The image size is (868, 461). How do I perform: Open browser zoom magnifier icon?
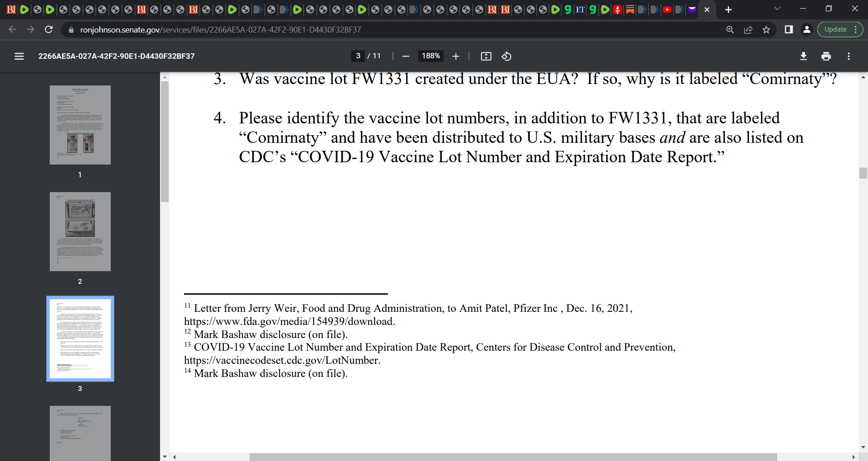730,29
